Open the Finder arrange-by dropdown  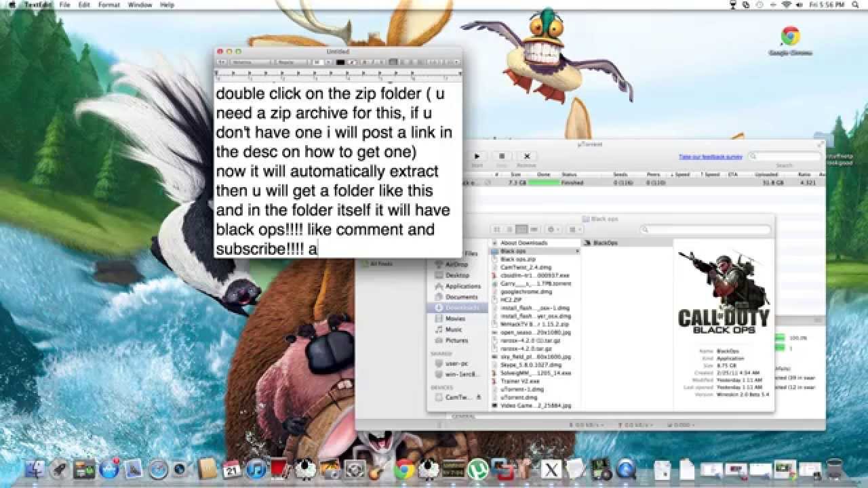[x=574, y=230]
